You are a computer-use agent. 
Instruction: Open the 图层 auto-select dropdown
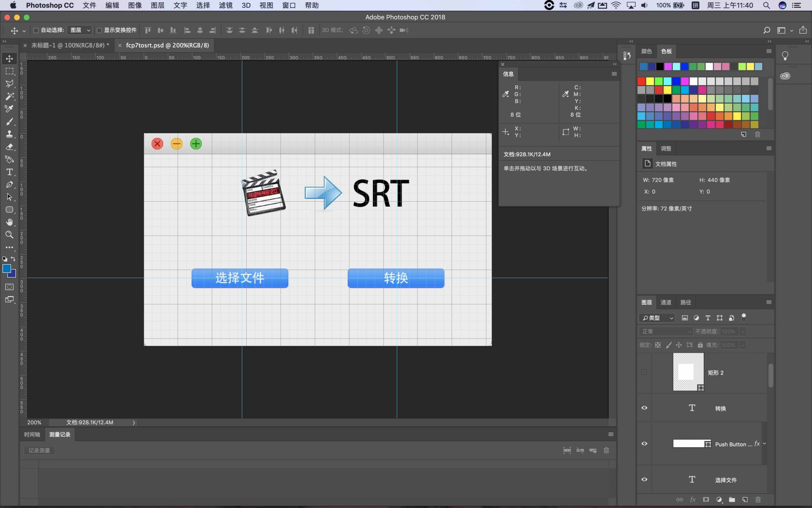[80, 30]
